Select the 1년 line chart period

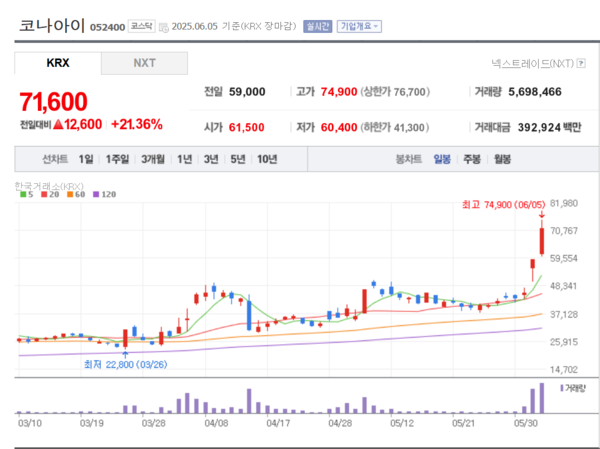[x=184, y=159]
